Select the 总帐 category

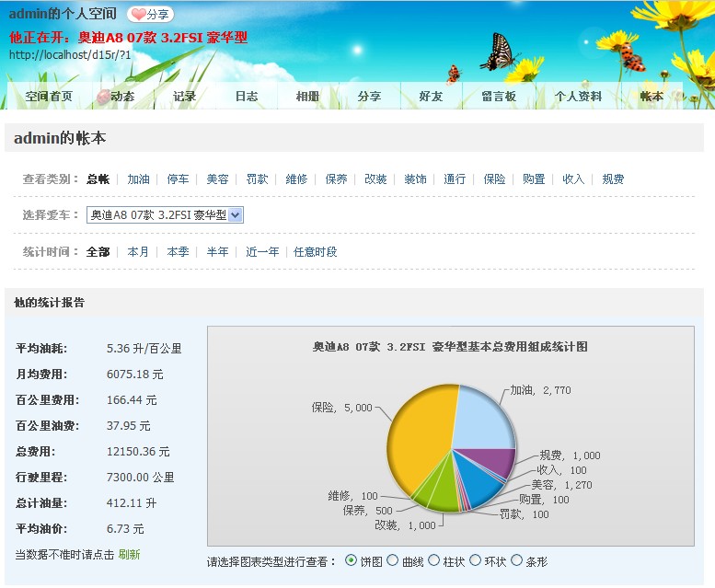click(98, 179)
